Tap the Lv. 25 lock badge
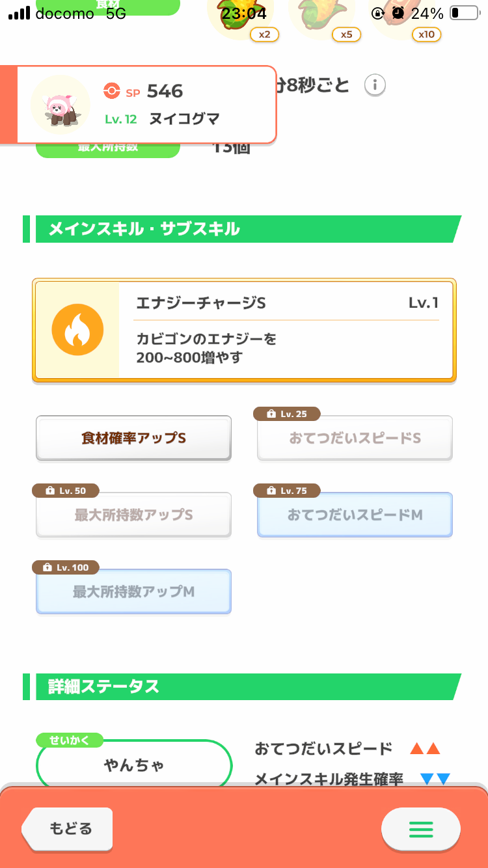488x868 pixels. 286,414
